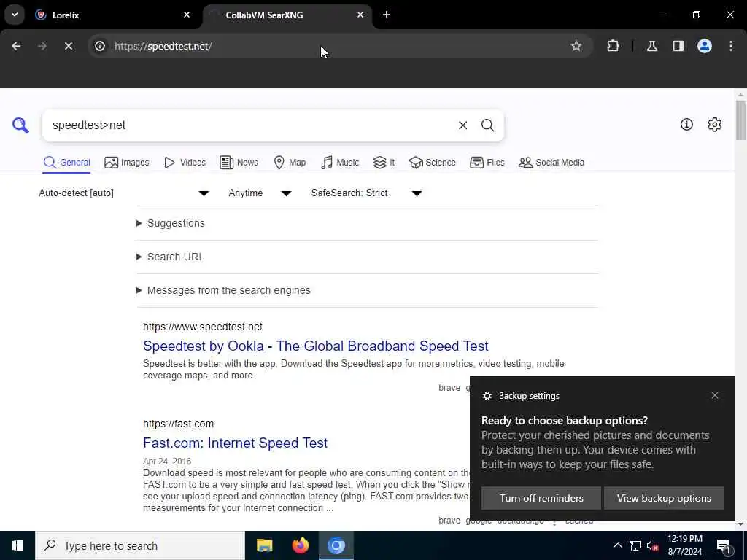Image resolution: width=747 pixels, height=560 pixels.
Task: Click the page vertical scrollbar thumb
Action: click(740, 120)
